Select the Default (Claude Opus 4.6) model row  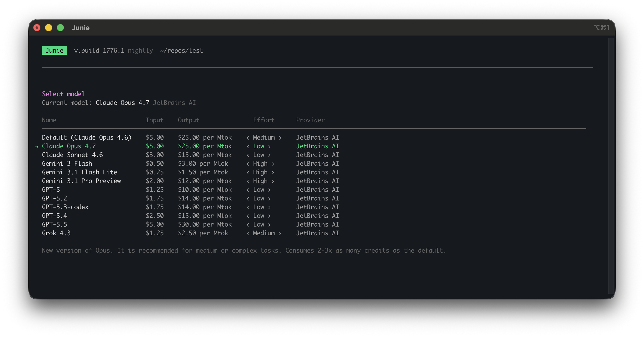coord(190,138)
